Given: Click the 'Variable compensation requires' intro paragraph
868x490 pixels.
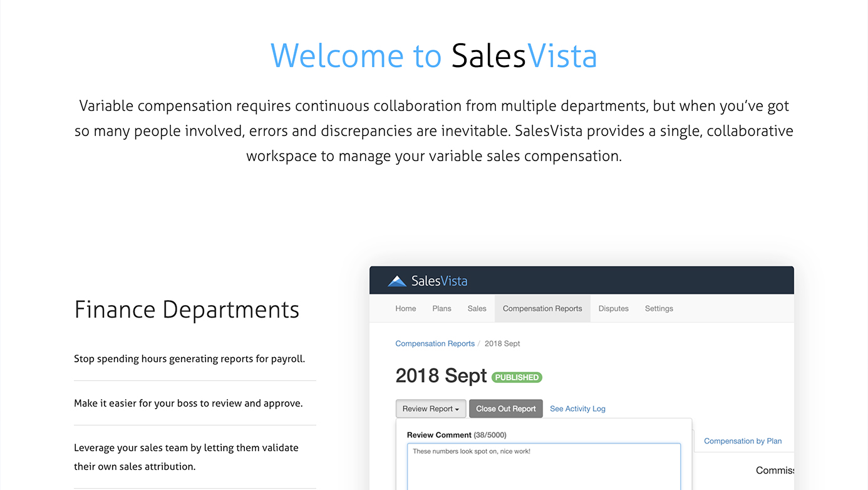Looking at the screenshot, I should click(434, 131).
